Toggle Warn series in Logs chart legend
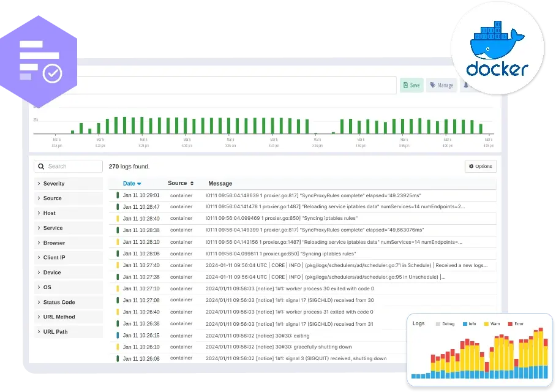This screenshot has width=556, height=392. [x=492, y=324]
